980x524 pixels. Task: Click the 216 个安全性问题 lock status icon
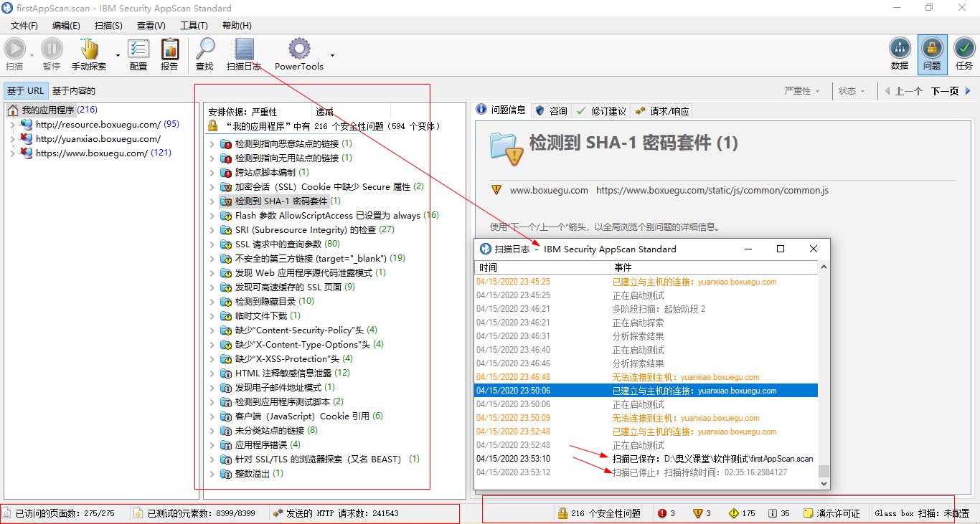[x=562, y=513]
